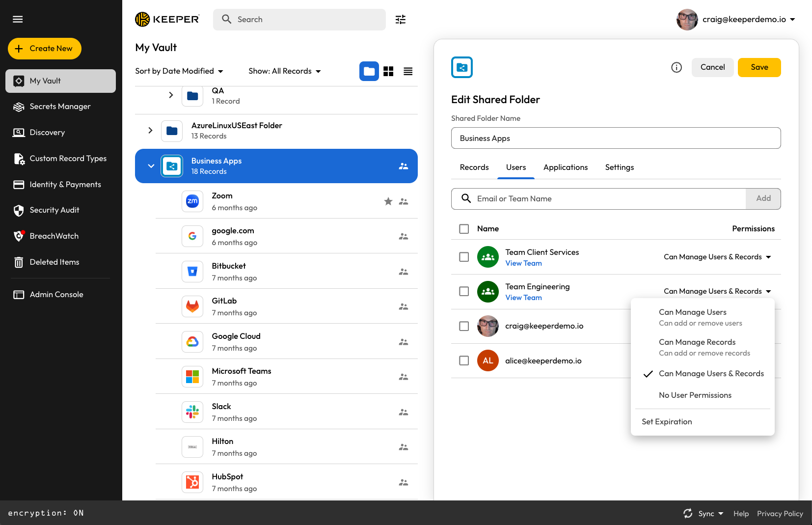Open BreachWatch from sidebar
The width and height of the screenshot is (812, 525).
54,236
